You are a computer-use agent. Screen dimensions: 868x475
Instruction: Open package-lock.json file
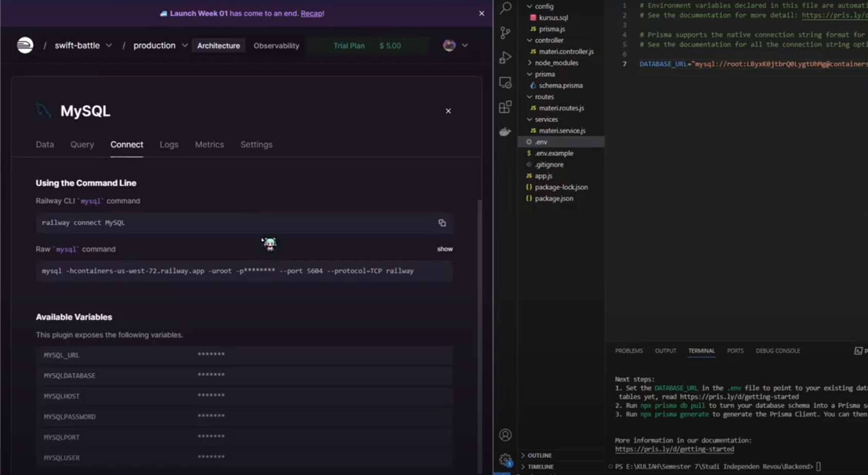point(561,187)
